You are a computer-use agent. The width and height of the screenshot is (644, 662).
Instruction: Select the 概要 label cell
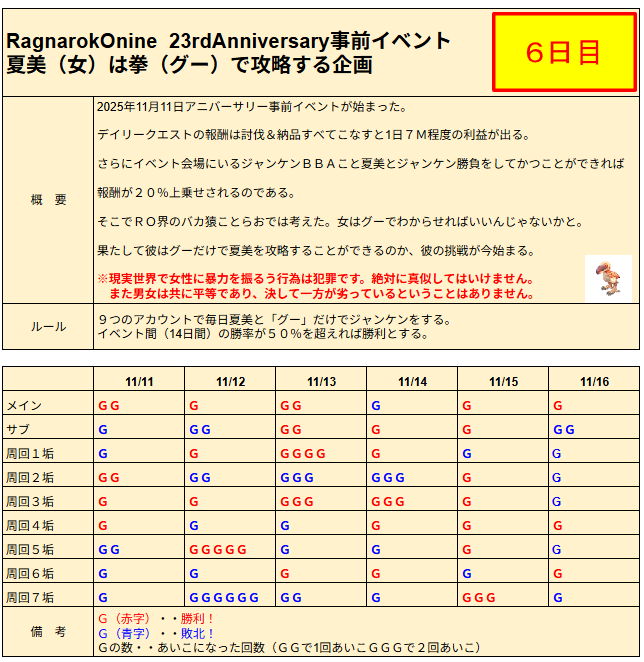(x=48, y=200)
